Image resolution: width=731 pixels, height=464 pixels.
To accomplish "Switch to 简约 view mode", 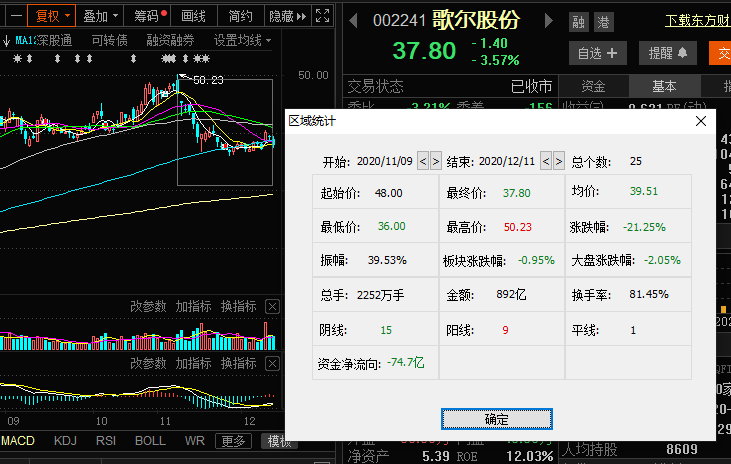I will pyautogui.click(x=241, y=16).
